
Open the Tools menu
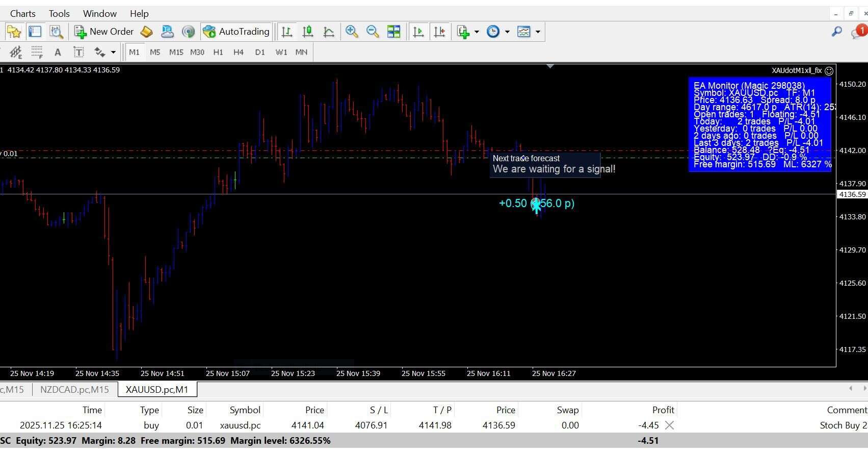click(59, 14)
